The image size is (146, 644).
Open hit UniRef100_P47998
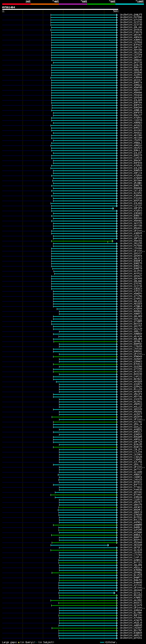point(131,17)
